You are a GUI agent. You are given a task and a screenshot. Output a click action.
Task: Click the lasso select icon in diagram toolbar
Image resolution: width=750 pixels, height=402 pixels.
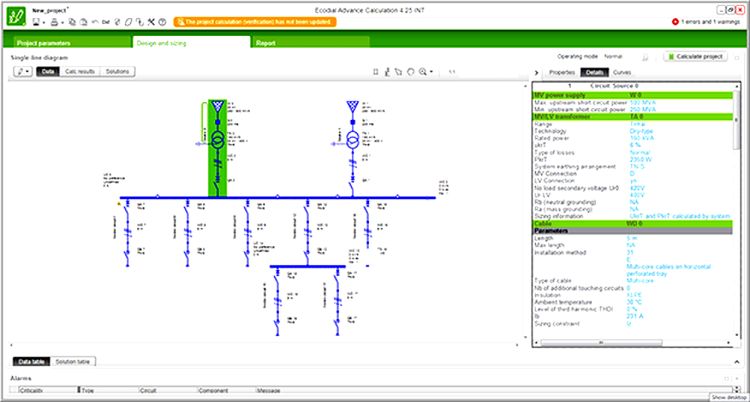pos(398,72)
